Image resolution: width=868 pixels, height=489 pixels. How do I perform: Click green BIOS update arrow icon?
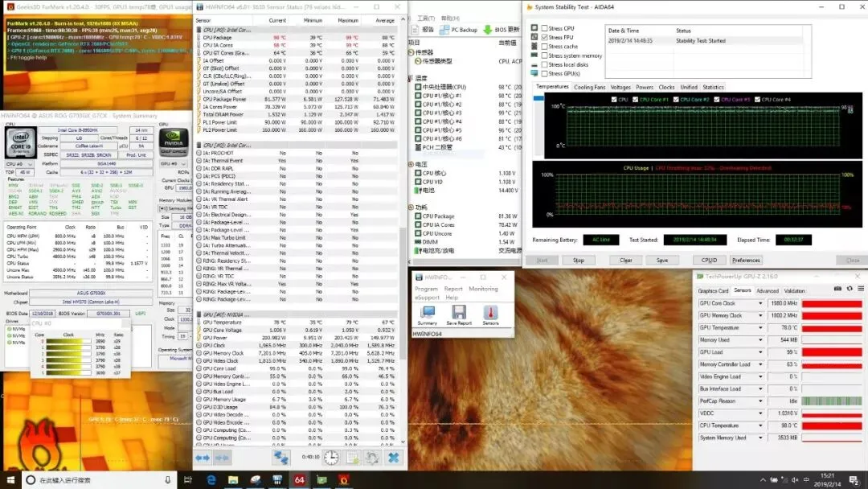[x=488, y=29]
